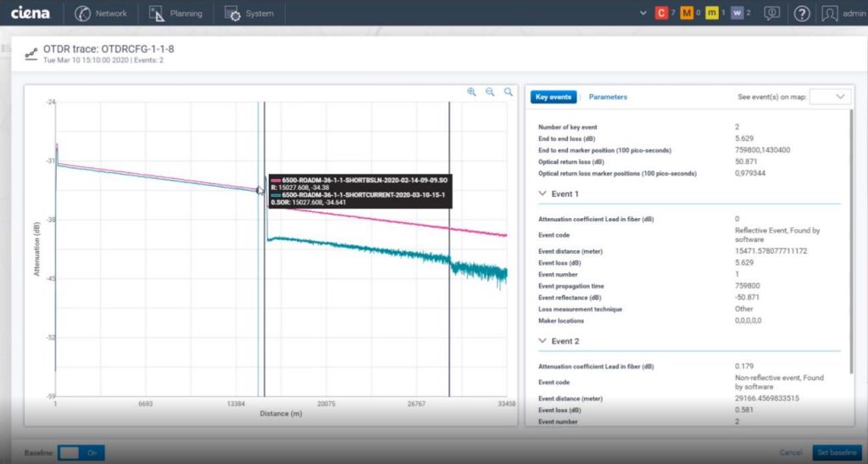Click the Cancel button
Screen dimensions: 868x464
point(791,452)
